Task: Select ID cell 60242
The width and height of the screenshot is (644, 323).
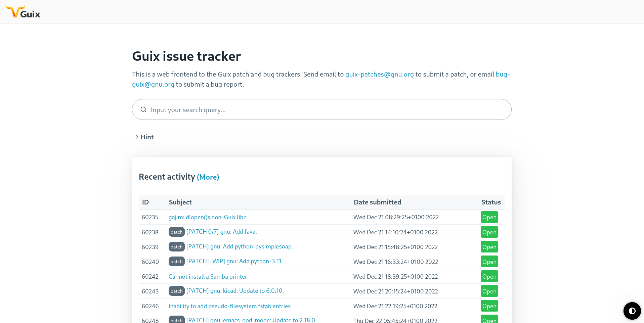Action: click(x=150, y=276)
